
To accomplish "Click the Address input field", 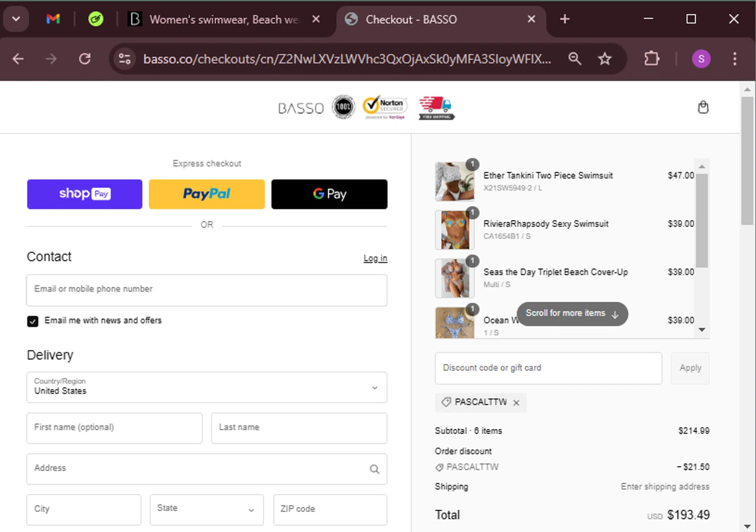I will [x=207, y=469].
